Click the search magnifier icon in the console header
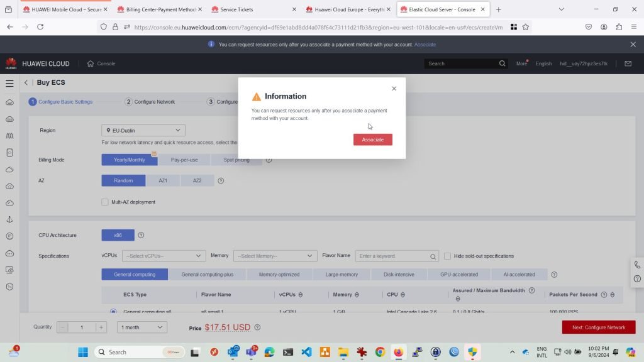 (x=502, y=63)
